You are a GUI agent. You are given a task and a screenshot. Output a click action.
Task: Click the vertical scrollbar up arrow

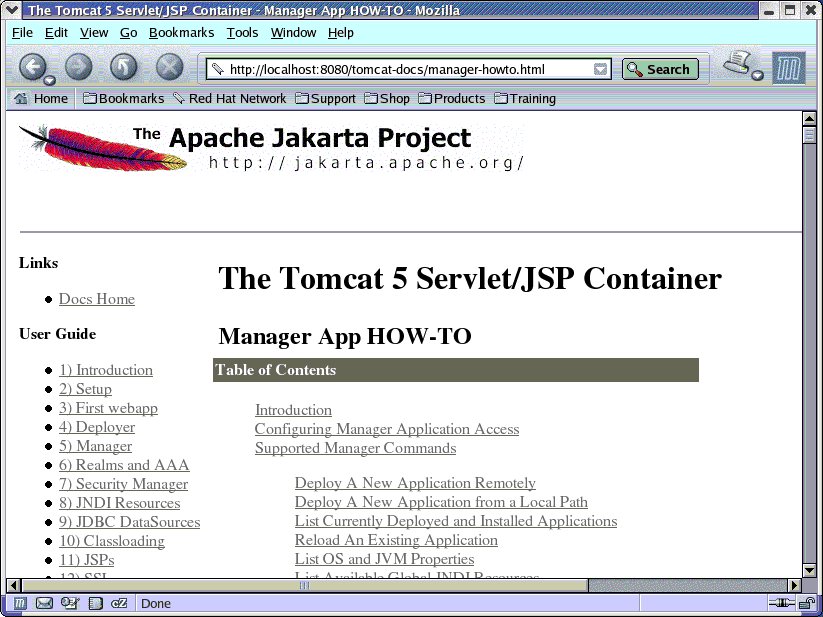pos(809,119)
